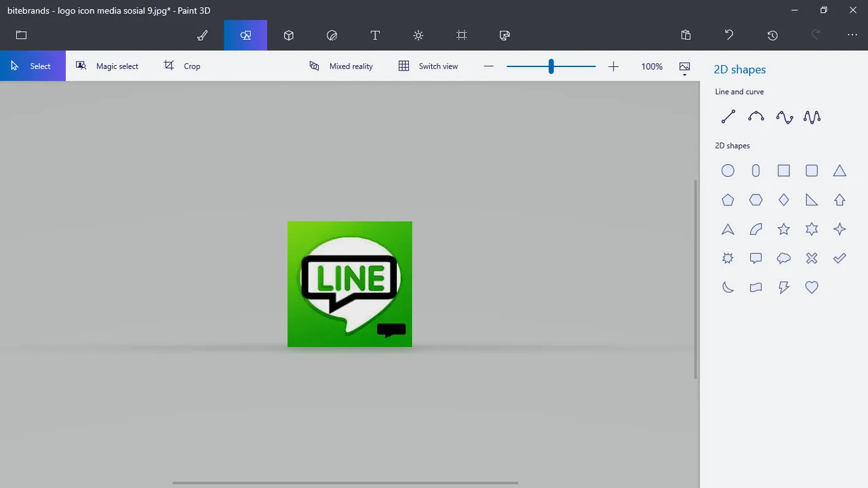Click the Paste clipboard icon
The image size is (868, 488).
(x=686, y=35)
